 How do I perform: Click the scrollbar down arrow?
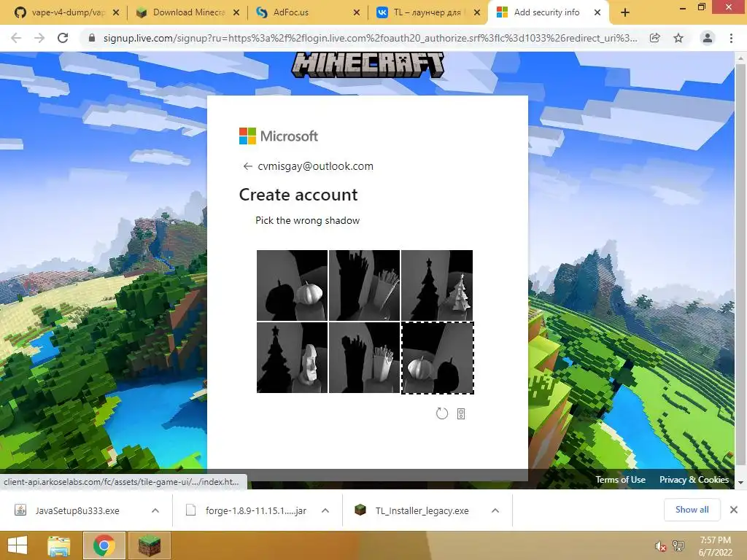pos(740,483)
